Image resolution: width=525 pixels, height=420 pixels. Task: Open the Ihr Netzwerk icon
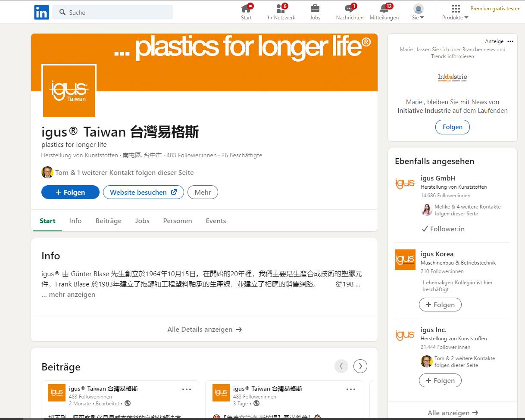pos(281,9)
